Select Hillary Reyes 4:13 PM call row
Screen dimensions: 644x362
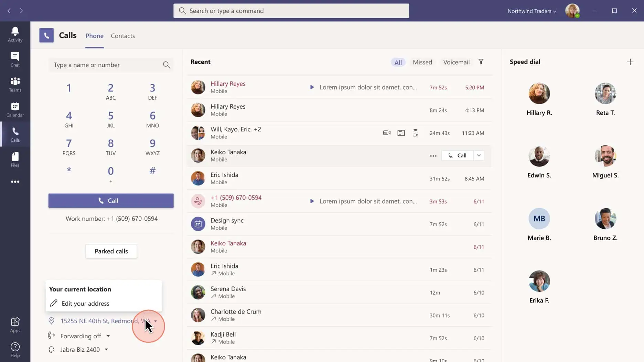(339, 110)
